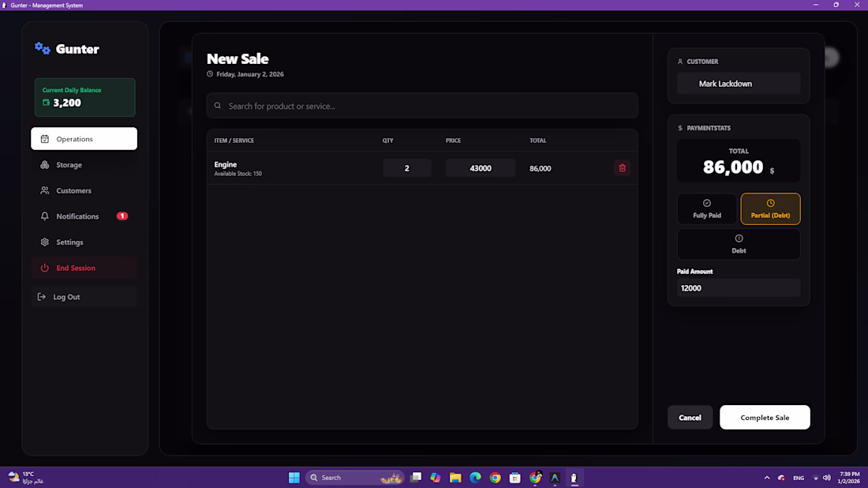The width and height of the screenshot is (868, 488).
Task: Click End Session in the sidebar
Action: point(84,268)
